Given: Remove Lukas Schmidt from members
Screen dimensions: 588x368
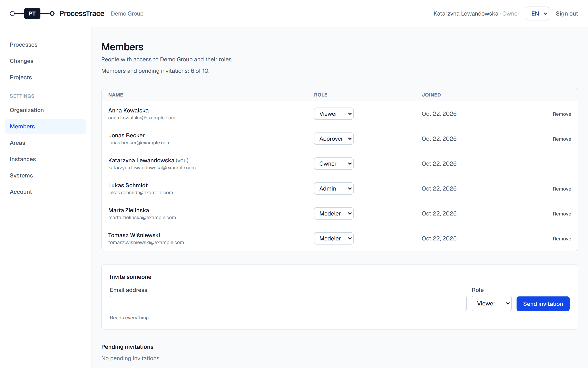Looking at the screenshot, I should pyautogui.click(x=562, y=189).
